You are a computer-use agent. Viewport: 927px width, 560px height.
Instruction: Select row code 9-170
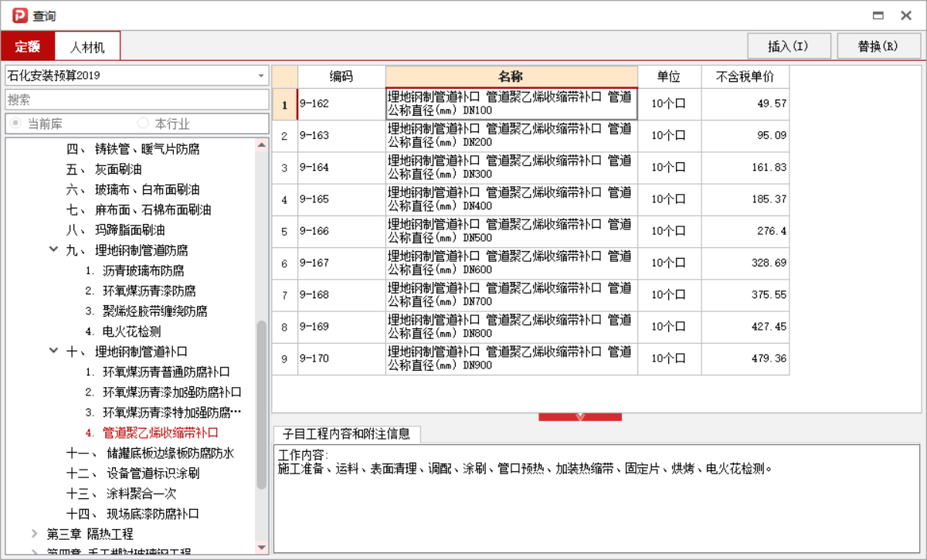[x=341, y=359]
